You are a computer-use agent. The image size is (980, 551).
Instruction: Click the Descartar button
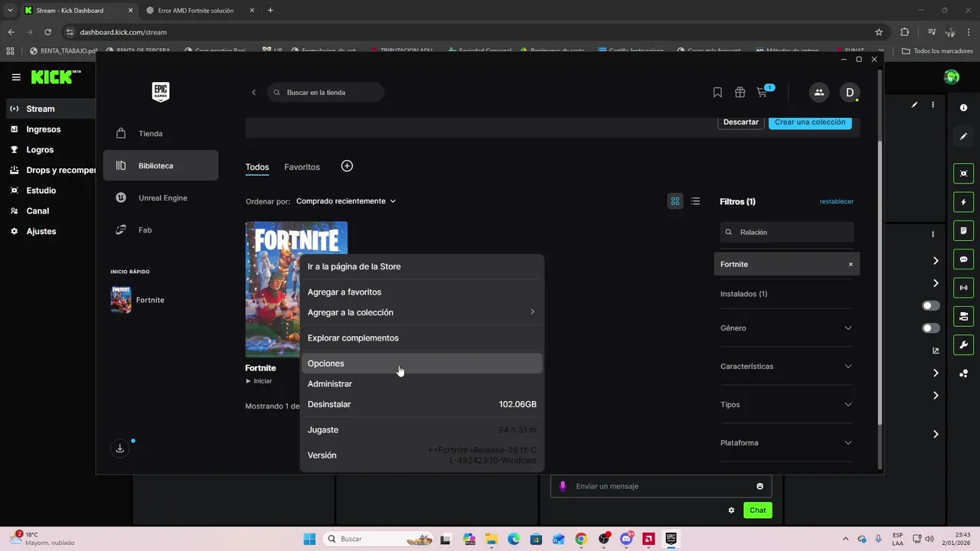coord(741,122)
